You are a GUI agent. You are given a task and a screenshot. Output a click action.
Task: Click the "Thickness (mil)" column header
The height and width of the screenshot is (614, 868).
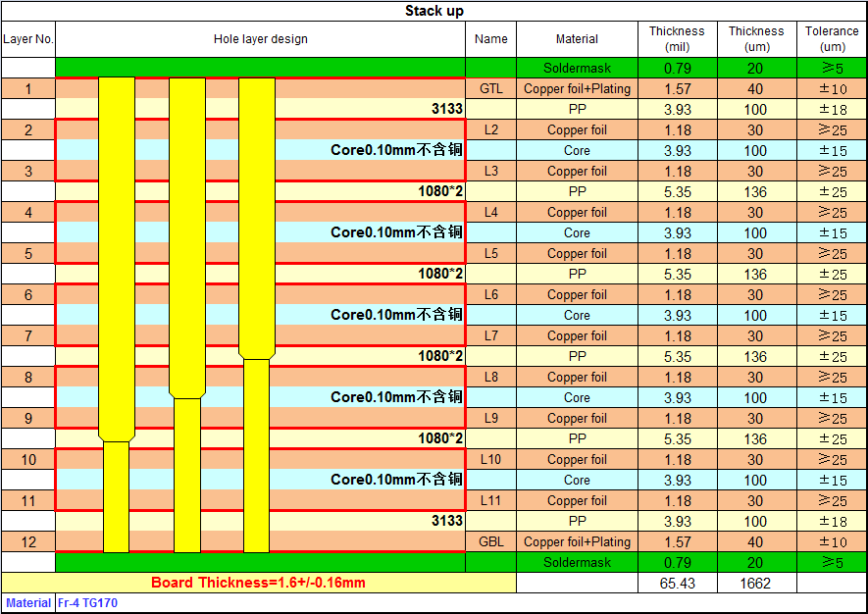pos(677,39)
